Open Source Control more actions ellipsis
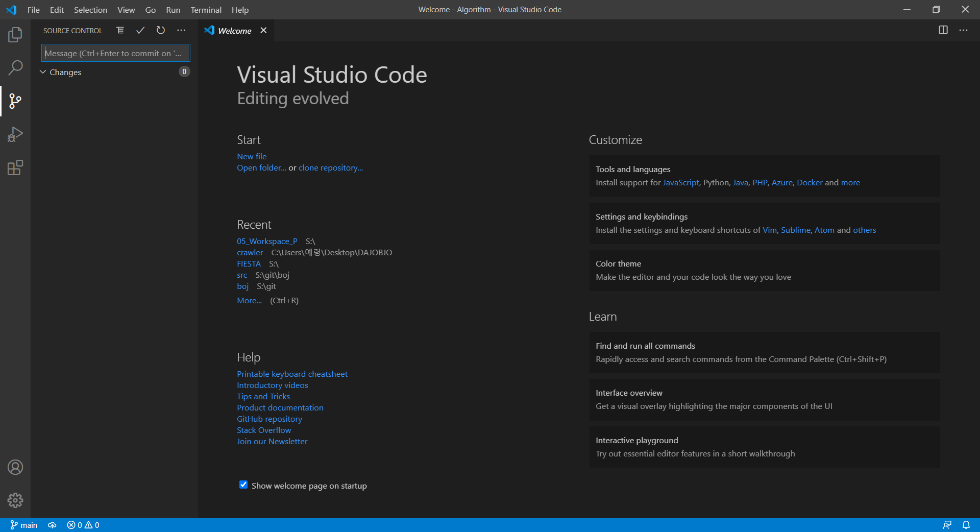This screenshot has height=532, width=980. tap(181, 31)
